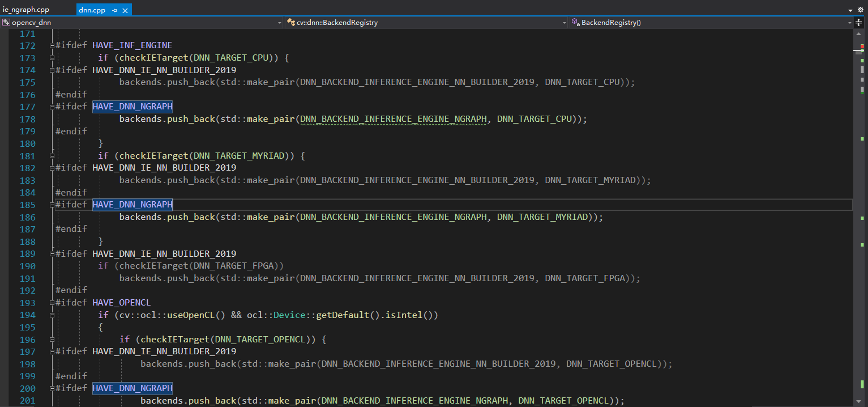Click the red error marker in the scrollbar

click(x=862, y=46)
